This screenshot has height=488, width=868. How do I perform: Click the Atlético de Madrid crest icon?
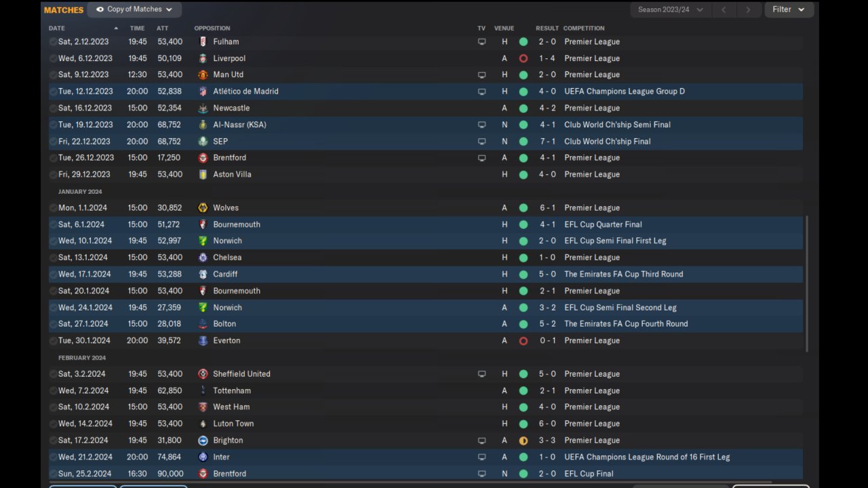tap(203, 91)
